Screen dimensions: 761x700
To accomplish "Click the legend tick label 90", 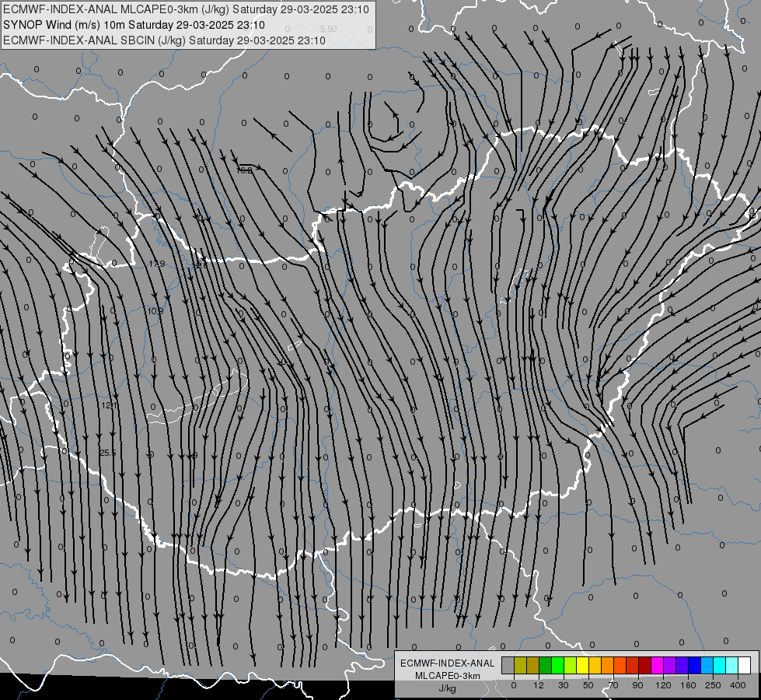I will [637, 685].
